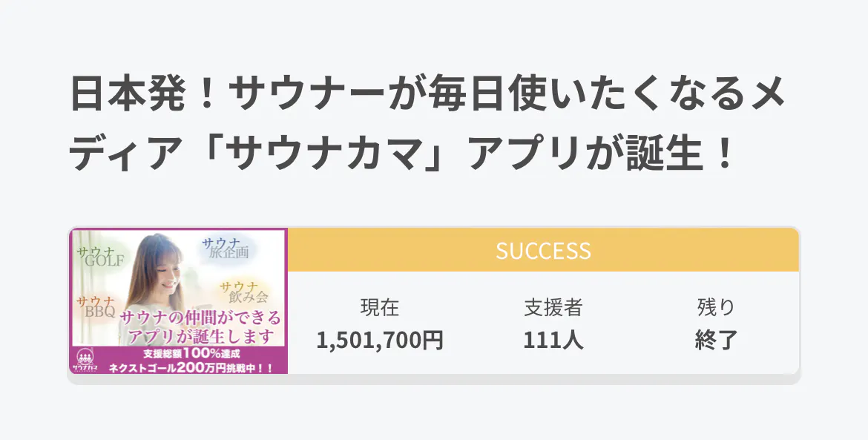Click the yellow SUCCESS status bar
Viewport: 868px width, 440px height.
(543, 250)
